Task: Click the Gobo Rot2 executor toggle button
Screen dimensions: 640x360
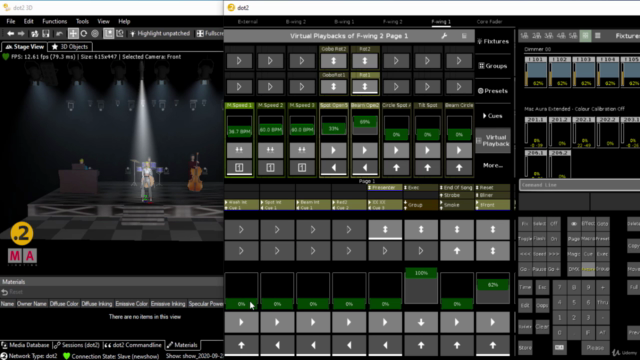Action: pyautogui.click(x=333, y=61)
